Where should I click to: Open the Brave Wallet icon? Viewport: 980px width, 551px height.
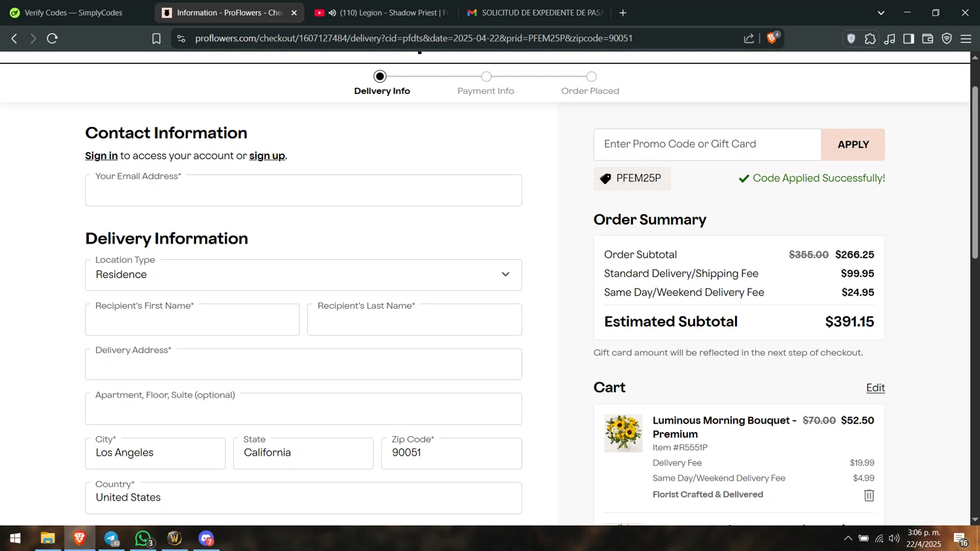pyautogui.click(x=928, y=39)
